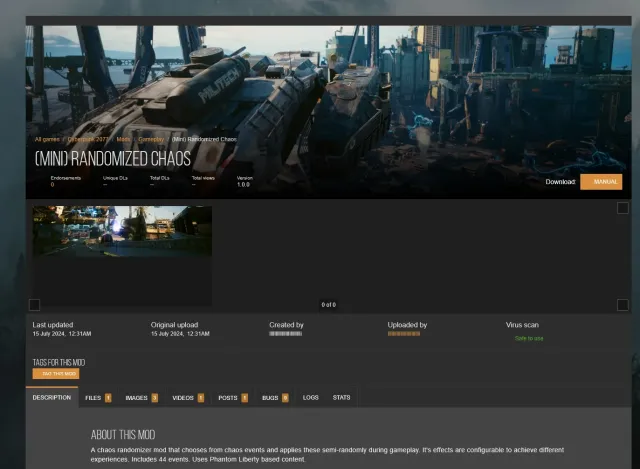Viewport: 640px width, 469px height.
Task: Click the gallery expand icon at top right
Action: 622,208
